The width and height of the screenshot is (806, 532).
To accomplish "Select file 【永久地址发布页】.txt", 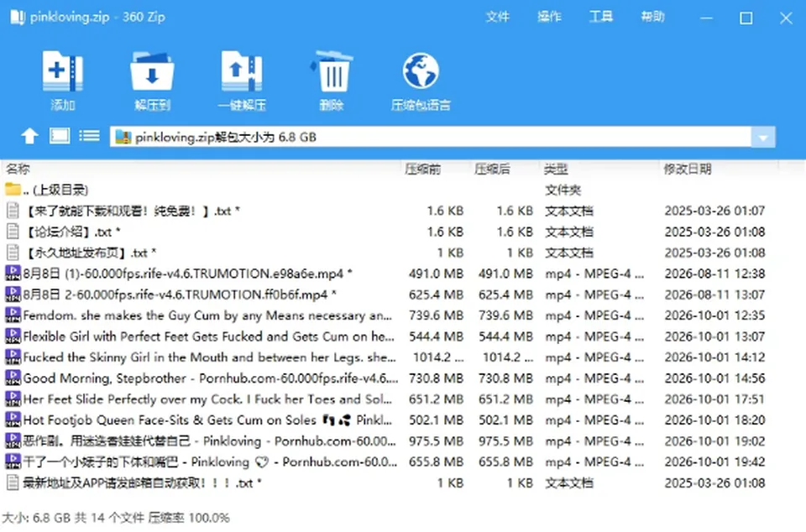I will click(x=403, y=253).
